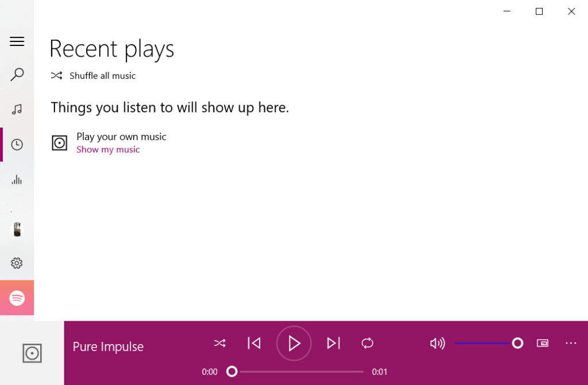Select the Recent plays clock icon
The image size is (588, 385).
tap(17, 144)
